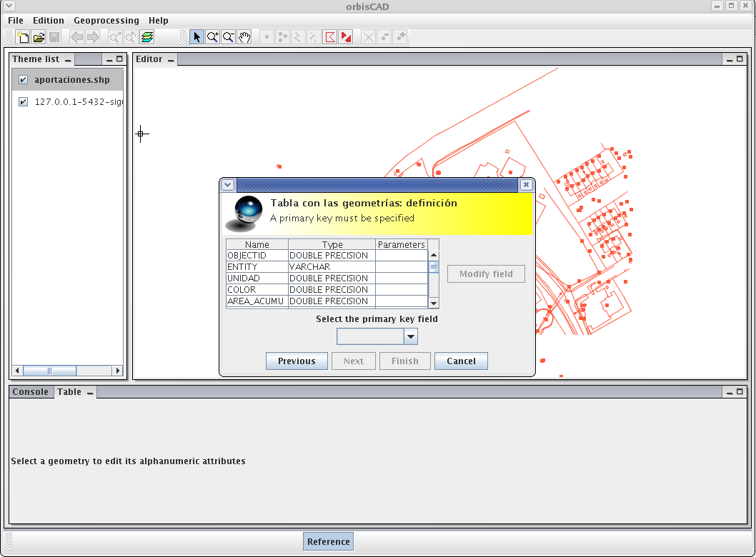756x557 pixels.
Task: Select the arrow selection tool
Action: click(197, 37)
